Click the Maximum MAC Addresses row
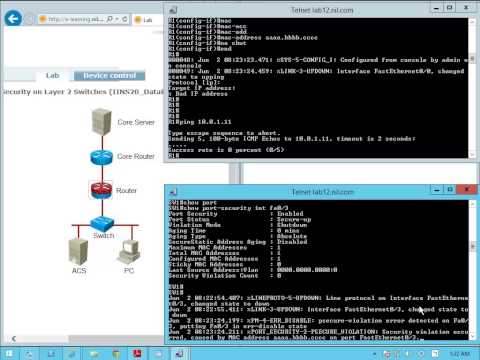 224,248
